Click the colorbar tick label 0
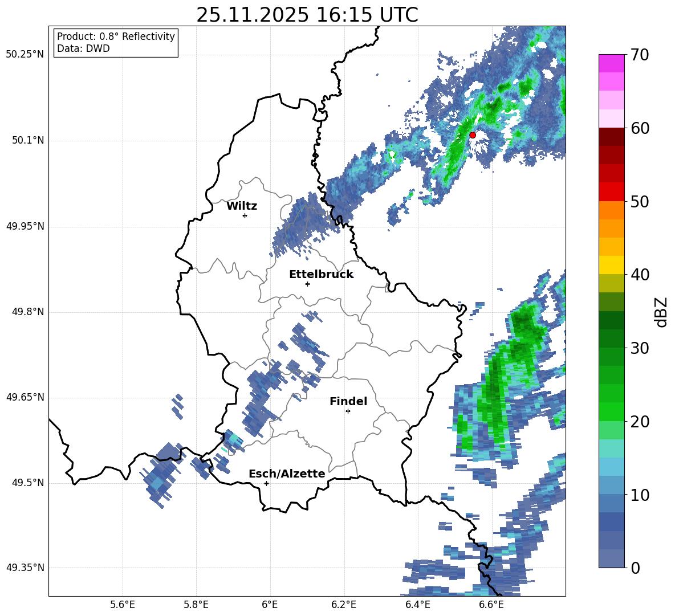 (635, 568)
